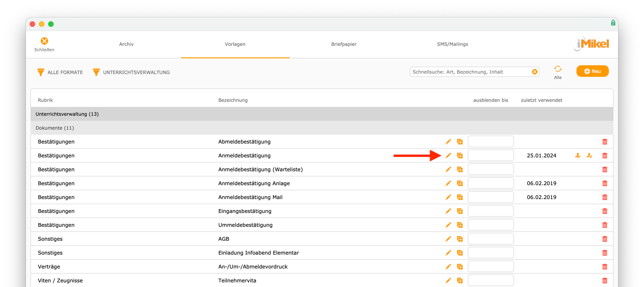Duplicate the Anmeldebestätigung (Warteliste) template
The image size is (644, 287).
coord(460,169)
